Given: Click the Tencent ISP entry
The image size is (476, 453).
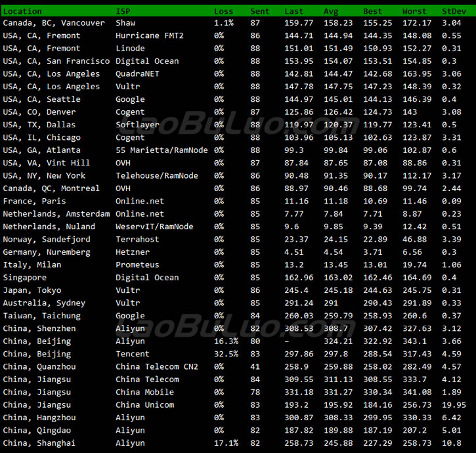Looking at the screenshot, I should point(133,355).
